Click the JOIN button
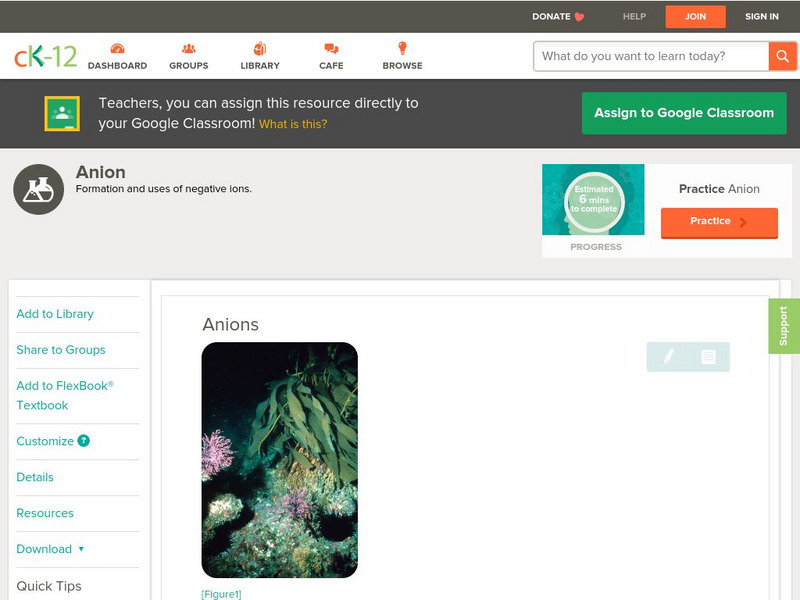 (695, 17)
